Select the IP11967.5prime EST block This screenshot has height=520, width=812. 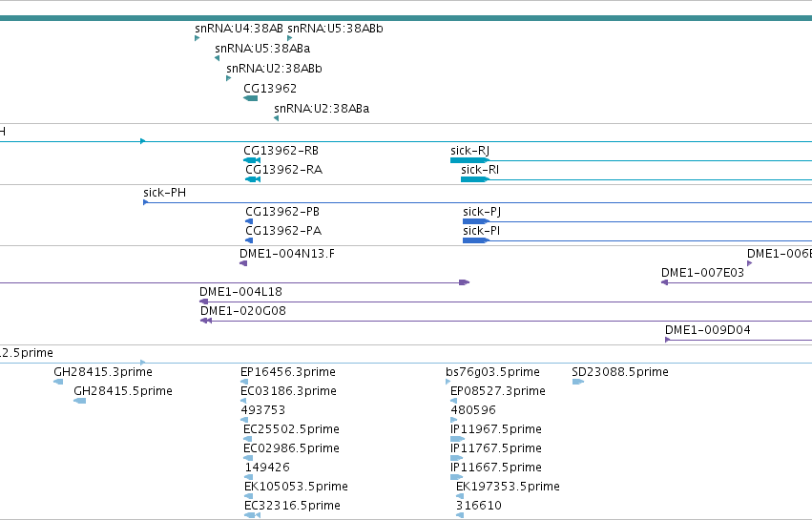(x=457, y=439)
